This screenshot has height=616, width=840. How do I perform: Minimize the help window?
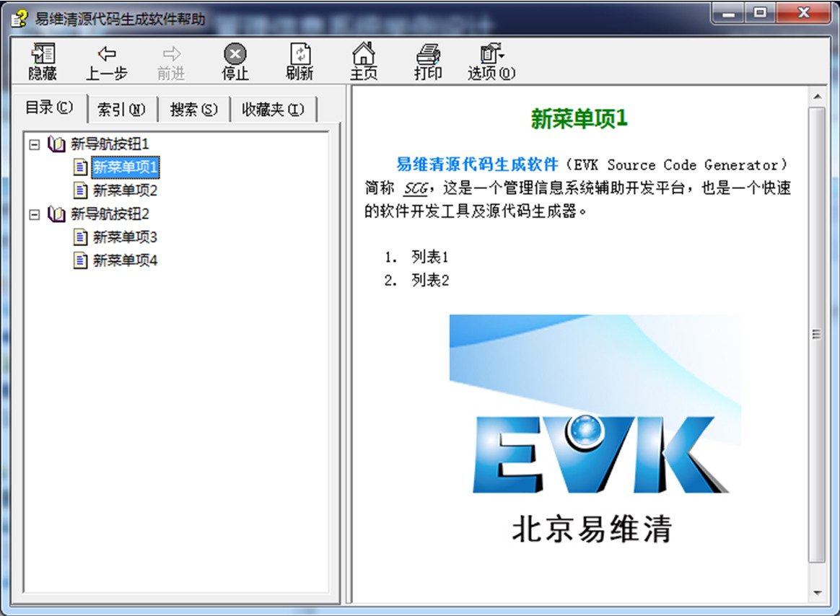coord(729,13)
